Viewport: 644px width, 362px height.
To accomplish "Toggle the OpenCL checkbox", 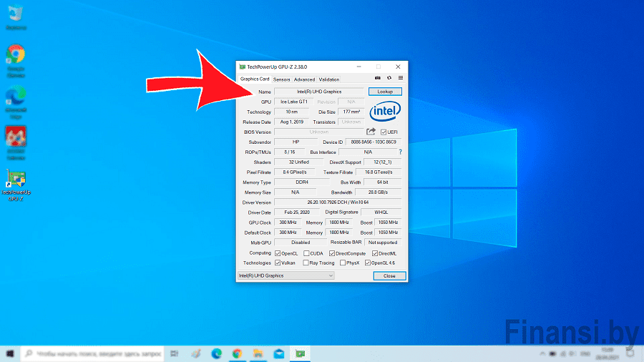I will [278, 254].
